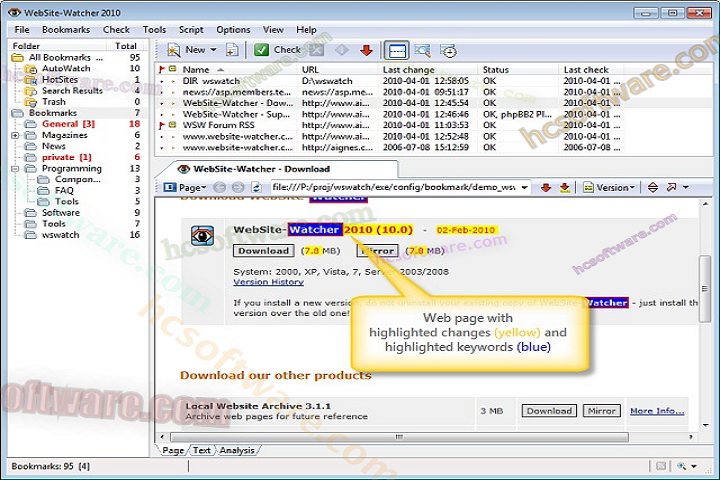Screen dimensions: 720x480
Task: Click Mirror button for Local Website Archive
Action: click(602, 411)
